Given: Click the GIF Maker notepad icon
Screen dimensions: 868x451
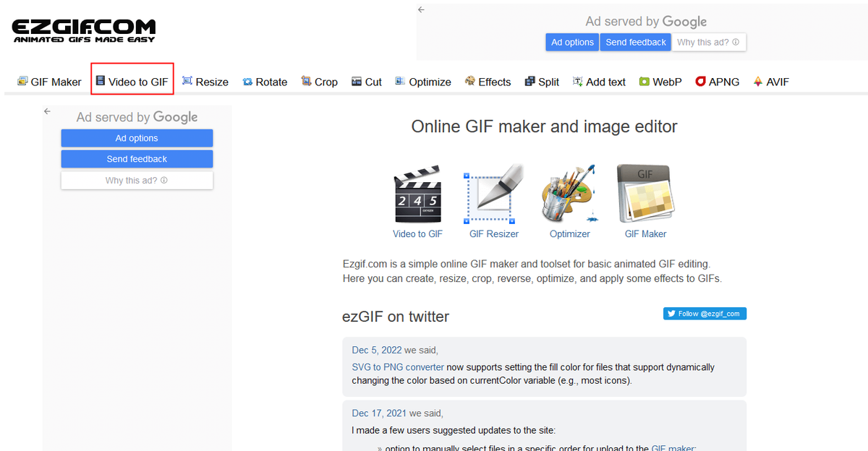Looking at the screenshot, I should pos(645,194).
